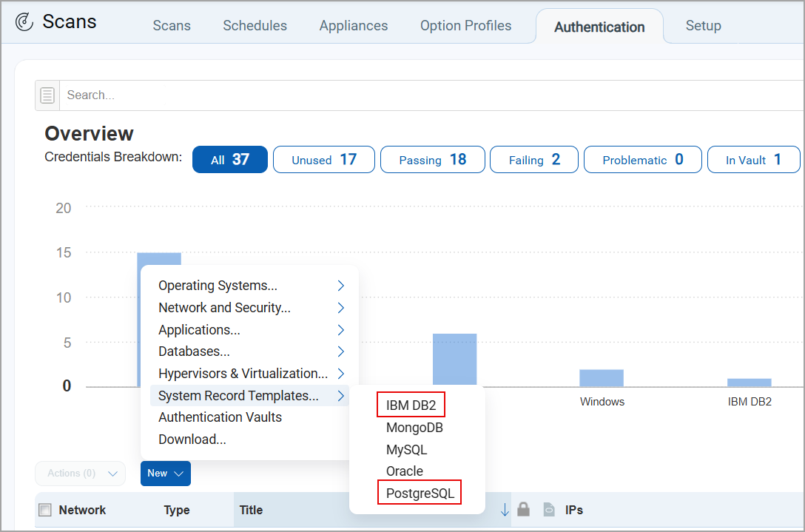805x532 pixels.
Task: Click the lock column header icon
Action: pyautogui.click(x=523, y=509)
